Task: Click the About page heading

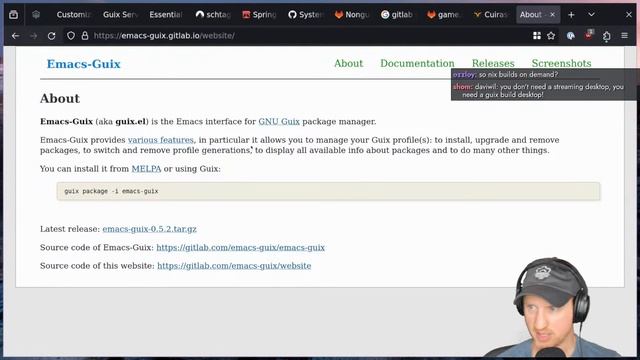Action: (x=60, y=98)
